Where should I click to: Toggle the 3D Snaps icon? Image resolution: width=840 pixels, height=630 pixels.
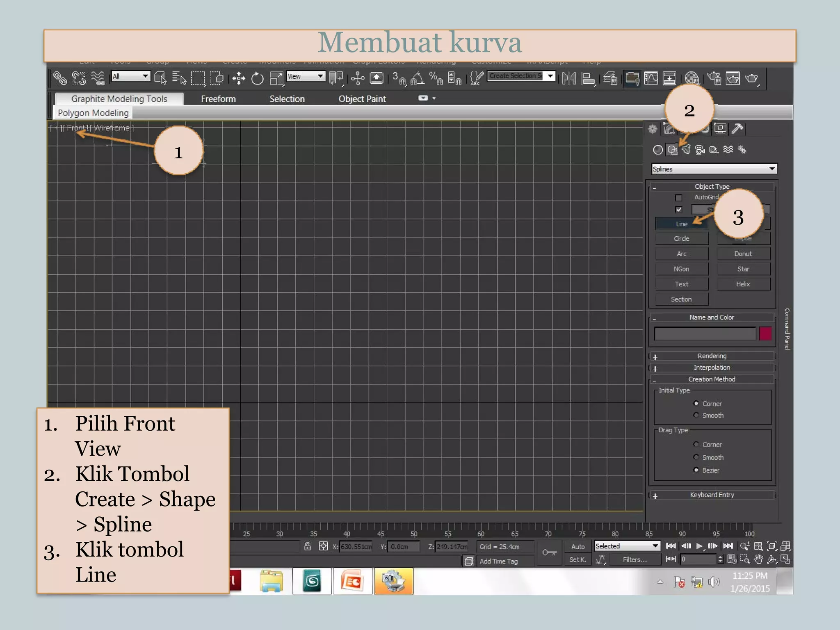point(399,78)
